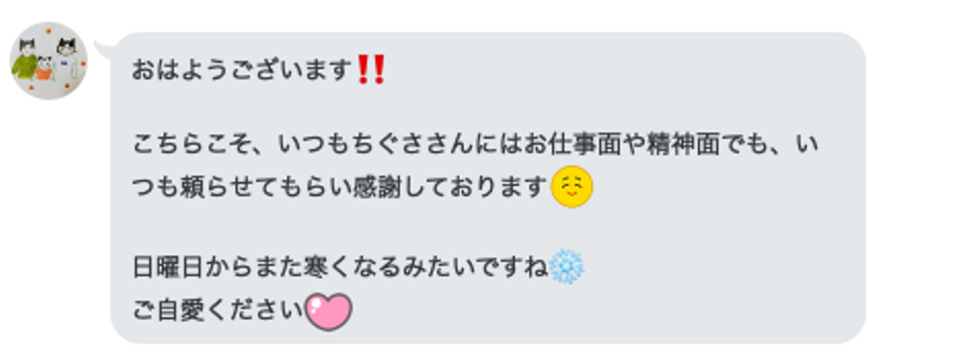Click the name ちぐささん in message

pyautogui.click(x=413, y=145)
